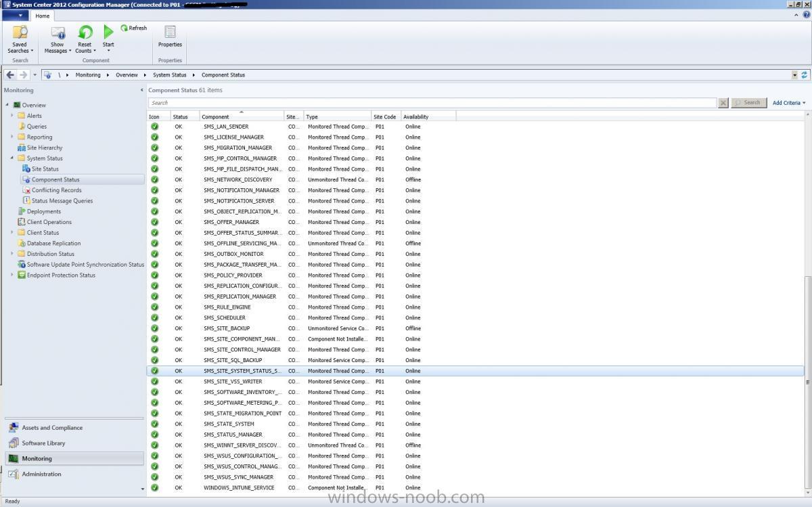Image resolution: width=812 pixels, height=507 pixels.
Task: Select the SMS_OUTBOX_MONITOR component
Action: point(233,254)
